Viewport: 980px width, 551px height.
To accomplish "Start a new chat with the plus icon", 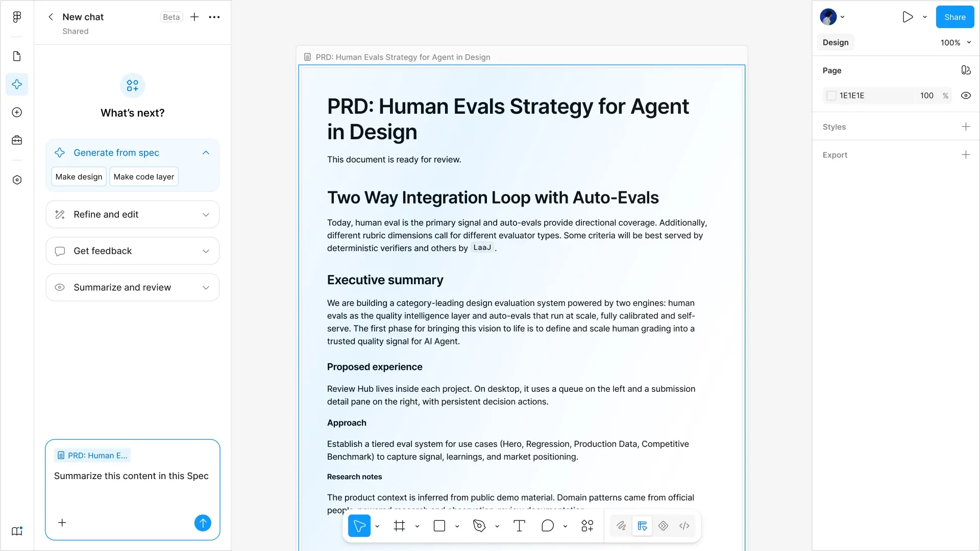I will click(194, 17).
